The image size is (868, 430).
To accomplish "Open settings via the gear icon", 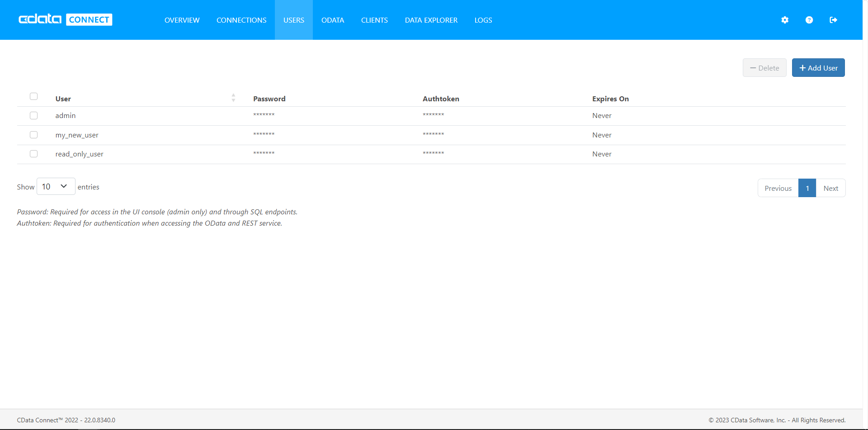I will 785,20.
